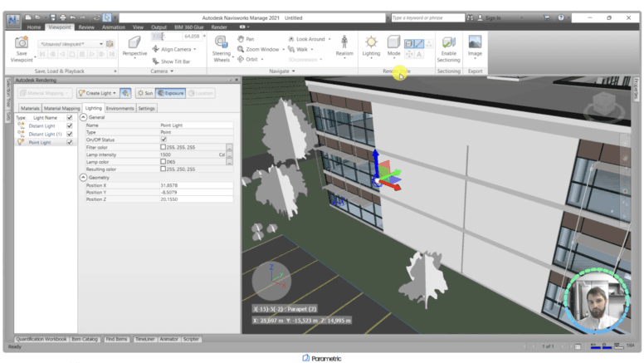Screen dimensions: 644x363
Task: Toggle the Distant Light (1) checkbox
Action: tap(70, 134)
